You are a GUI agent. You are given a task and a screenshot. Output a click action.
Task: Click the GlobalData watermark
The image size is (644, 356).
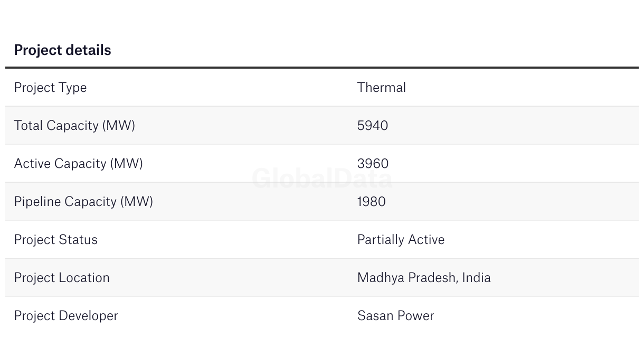(322, 179)
